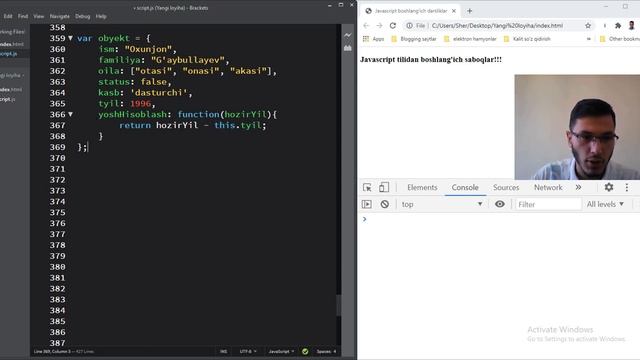Click the string "Oxunjon" in code
Screen dimensions: 640x360
pyautogui.click(x=148, y=49)
